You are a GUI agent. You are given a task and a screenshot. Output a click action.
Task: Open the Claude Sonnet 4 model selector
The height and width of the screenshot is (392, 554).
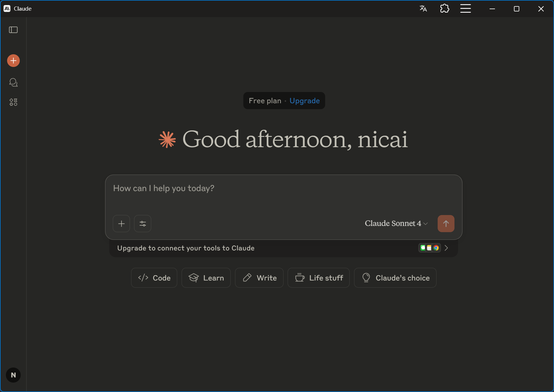[x=396, y=223]
